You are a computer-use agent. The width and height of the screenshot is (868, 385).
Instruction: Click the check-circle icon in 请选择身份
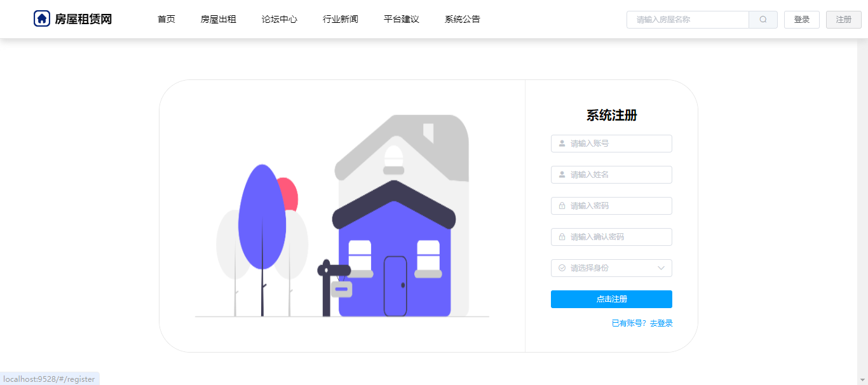pyautogui.click(x=562, y=268)
